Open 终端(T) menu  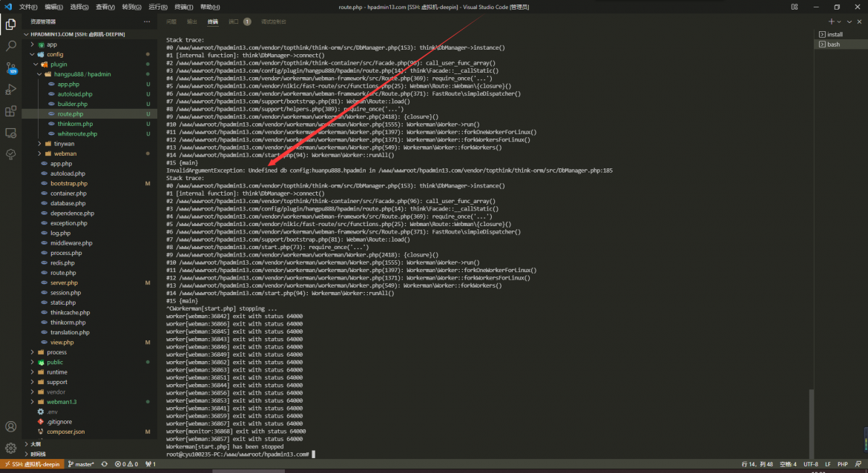pos(184,7)
